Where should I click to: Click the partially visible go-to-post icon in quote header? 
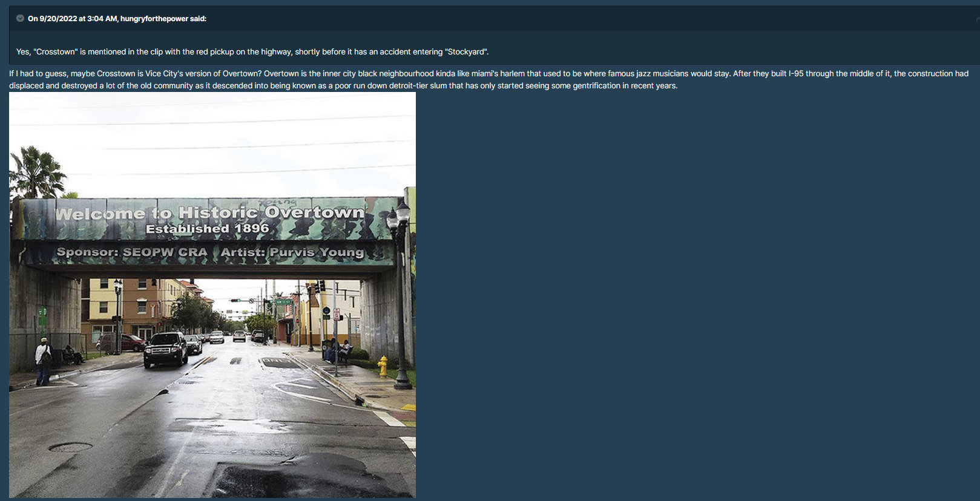(x=977, y=19)
